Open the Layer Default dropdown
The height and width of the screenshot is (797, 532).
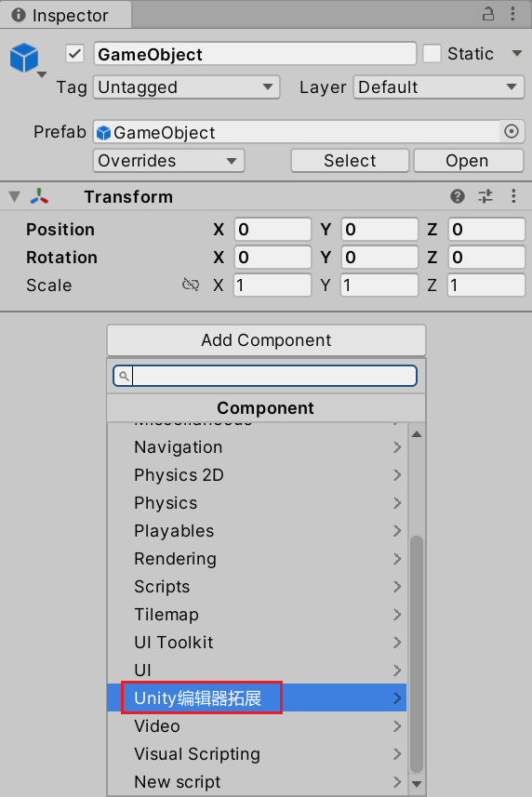coord(438,86)
